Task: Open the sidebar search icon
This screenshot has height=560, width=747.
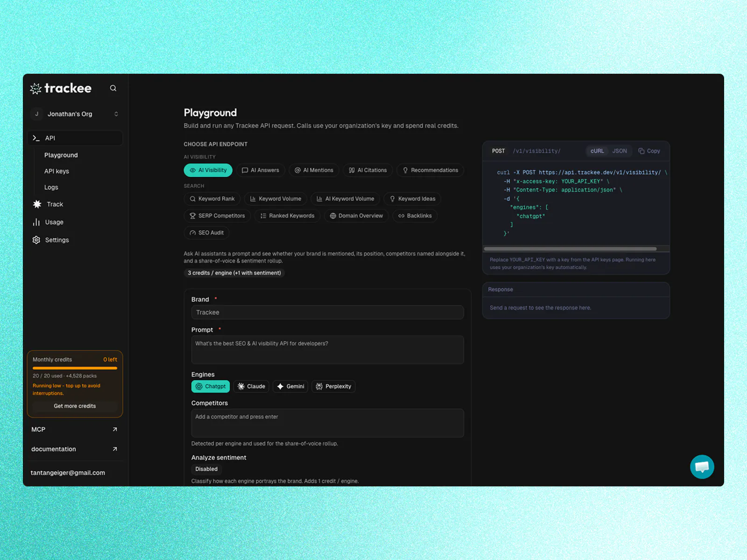Action: click(113, 88)
